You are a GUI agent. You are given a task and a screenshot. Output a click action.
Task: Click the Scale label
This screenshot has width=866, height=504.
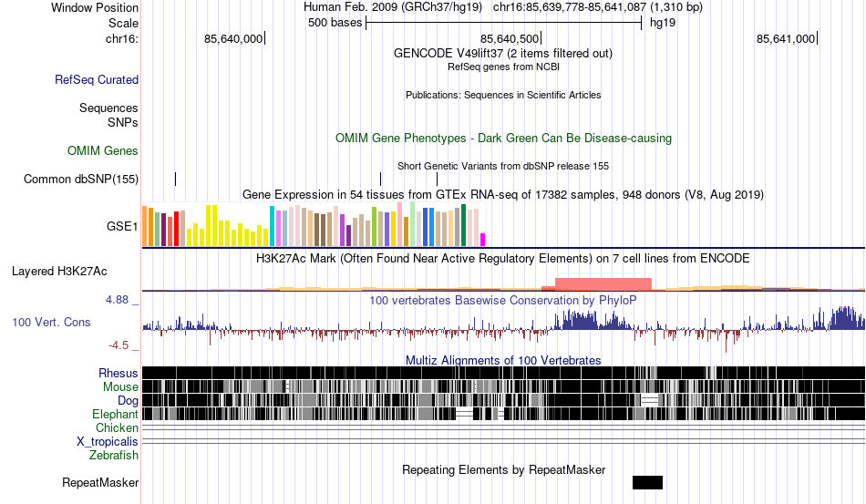tap(123, 23)
